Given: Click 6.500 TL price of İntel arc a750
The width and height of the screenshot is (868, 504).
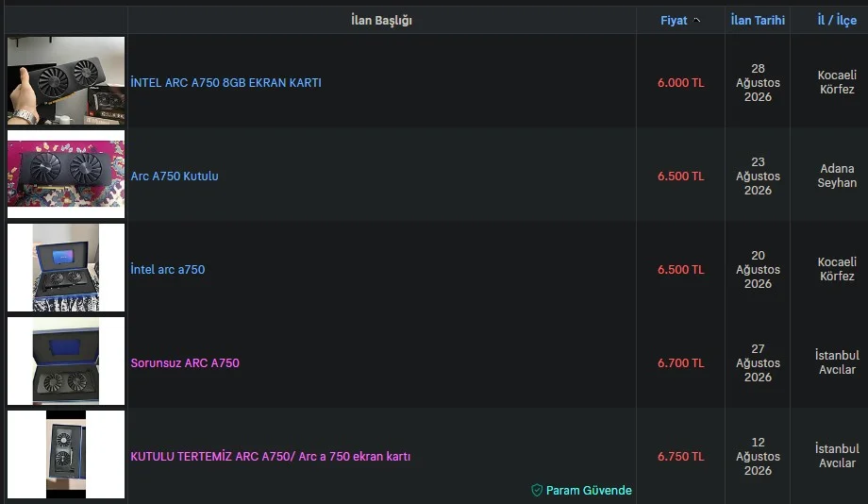Looking at the screenshot, I should click(x=681, y=269).
